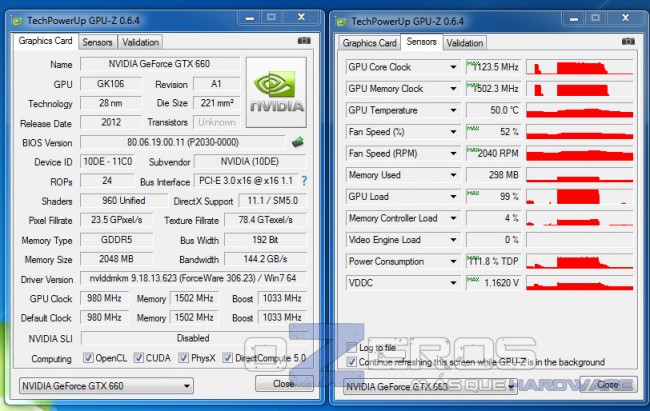Click Close button in left GPU-Z window
Screen dimensions: 650x411
click(x=284, y=384)
